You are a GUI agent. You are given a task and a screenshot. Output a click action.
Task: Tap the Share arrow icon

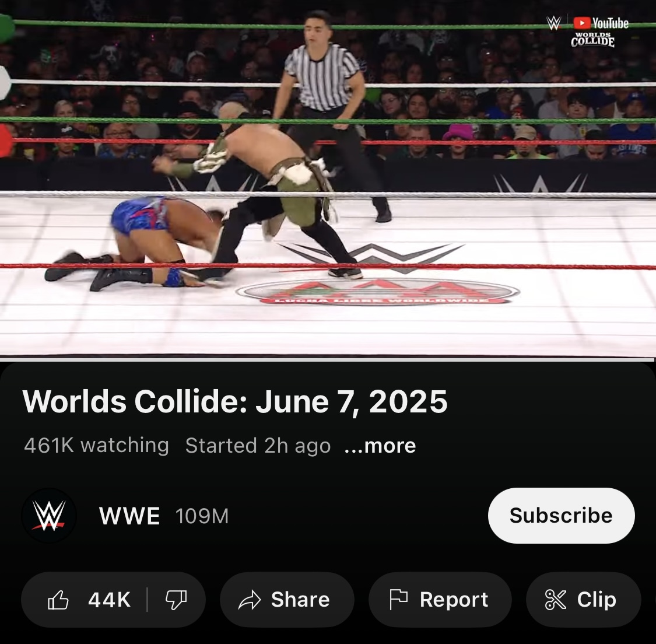click(250, 600)
